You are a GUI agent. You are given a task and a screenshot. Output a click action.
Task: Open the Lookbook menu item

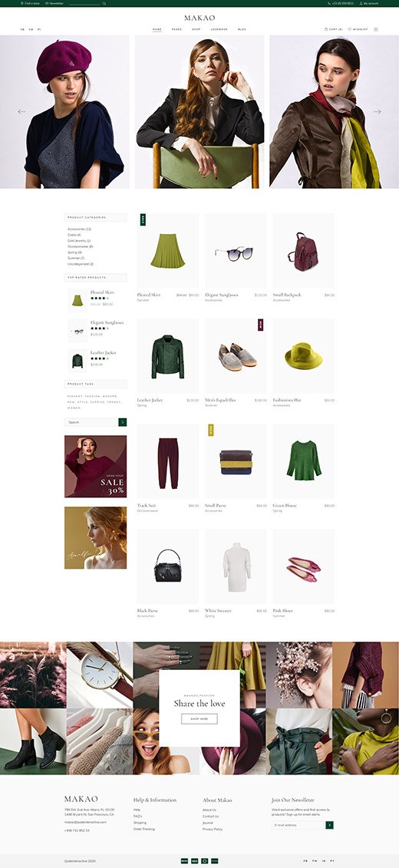219,29
